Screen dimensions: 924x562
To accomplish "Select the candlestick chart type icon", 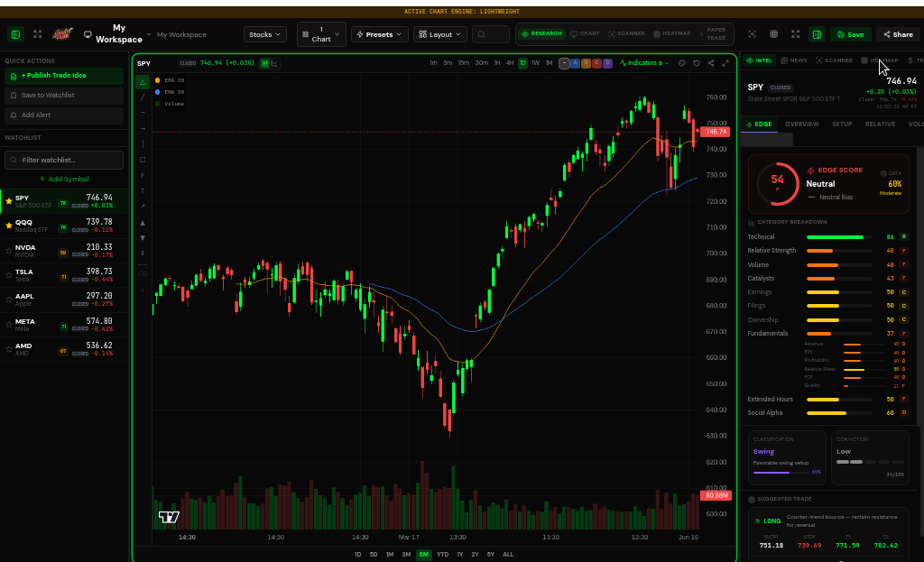I will coord(265,63).
